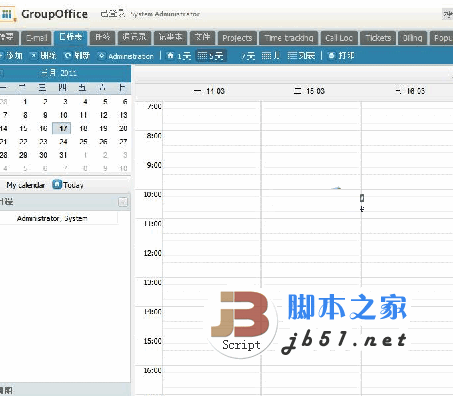The image size is (453, 396).
Task: Click the 16-03 day column header
Action: click(x=410, y=91)
